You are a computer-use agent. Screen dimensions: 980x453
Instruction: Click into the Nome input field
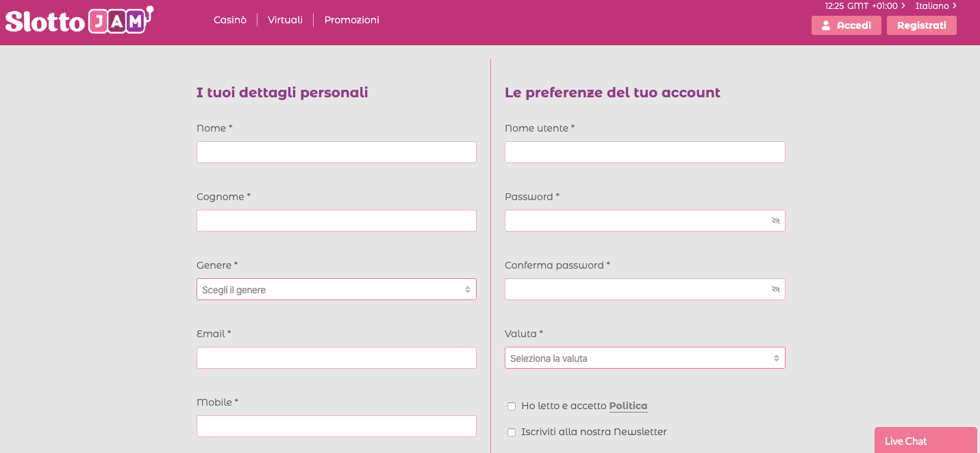(336, 151)
